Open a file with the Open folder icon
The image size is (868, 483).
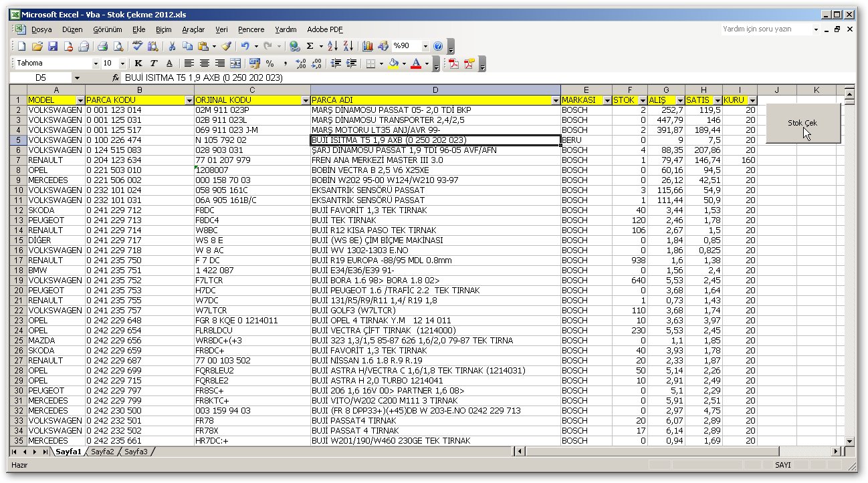pos(37,46)
